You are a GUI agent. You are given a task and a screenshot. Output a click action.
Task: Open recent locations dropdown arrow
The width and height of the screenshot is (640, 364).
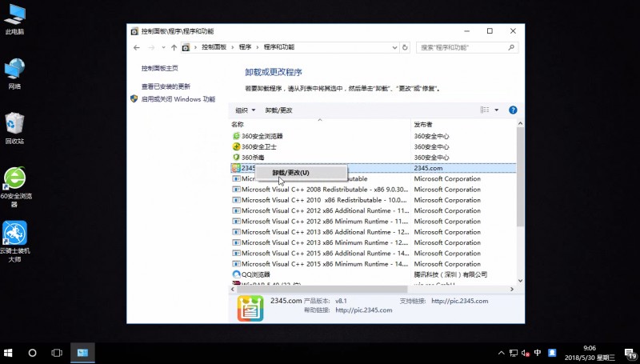click(x=163, y=48)
